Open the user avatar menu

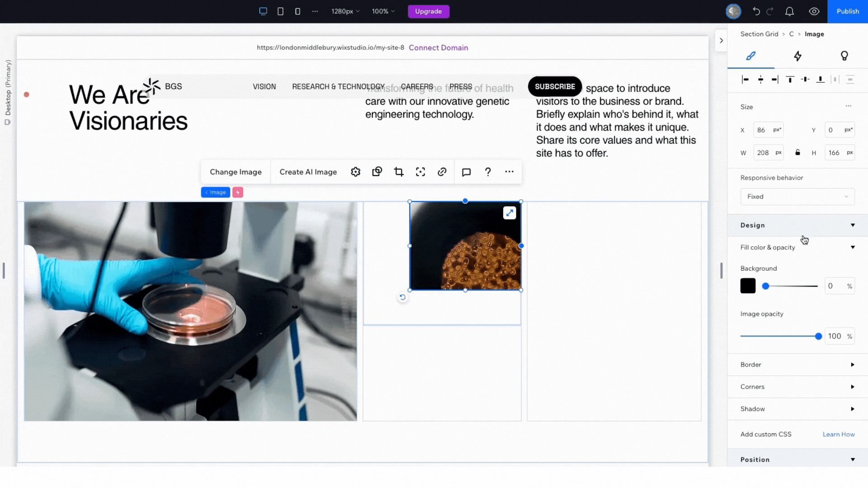733,11
